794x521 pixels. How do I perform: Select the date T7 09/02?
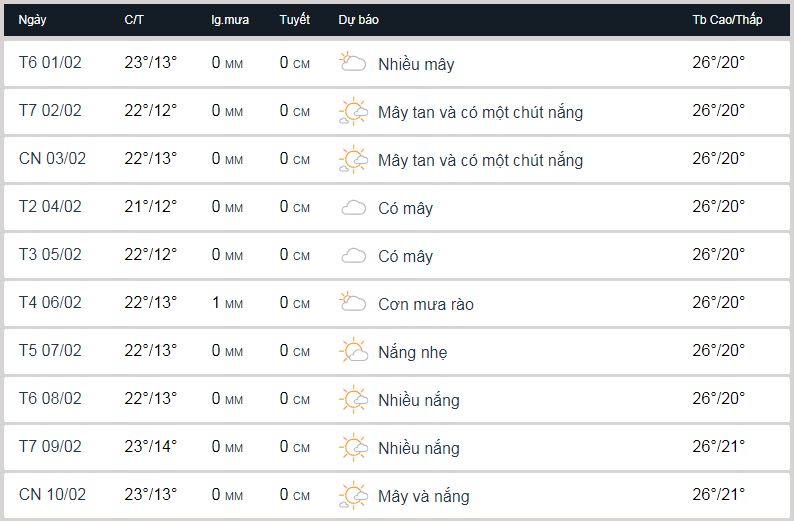click(x=50, y=446)
